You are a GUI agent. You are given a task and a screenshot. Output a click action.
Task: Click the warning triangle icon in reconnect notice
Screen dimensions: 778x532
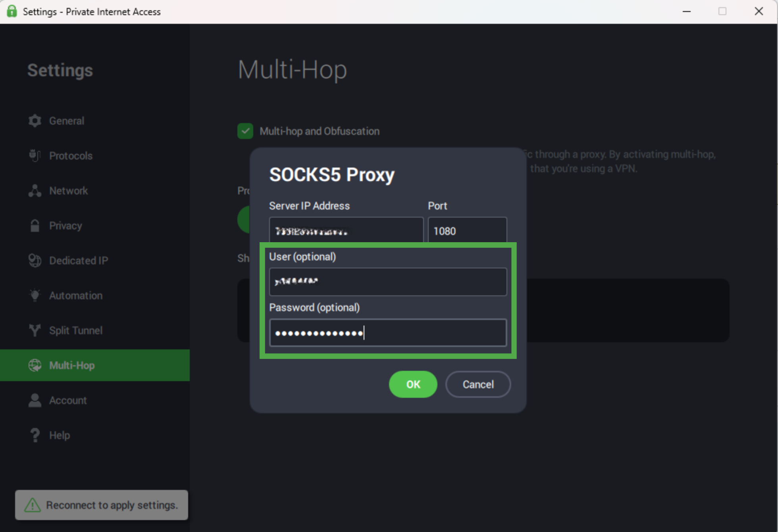[33, 505]
